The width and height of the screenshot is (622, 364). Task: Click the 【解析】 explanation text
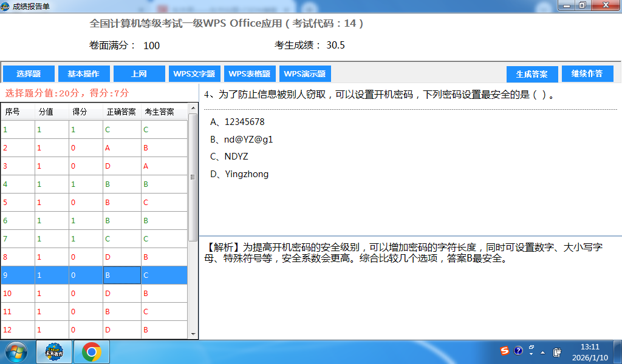(x=404, y=253)
